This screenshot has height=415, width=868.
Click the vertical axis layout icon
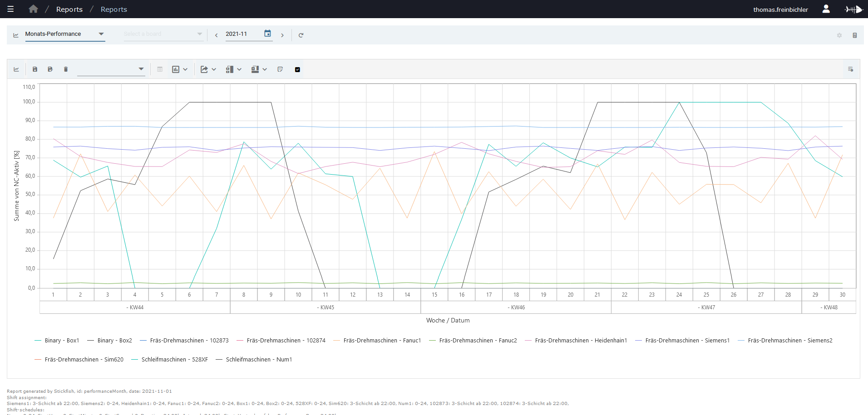(x=230, y=69)
